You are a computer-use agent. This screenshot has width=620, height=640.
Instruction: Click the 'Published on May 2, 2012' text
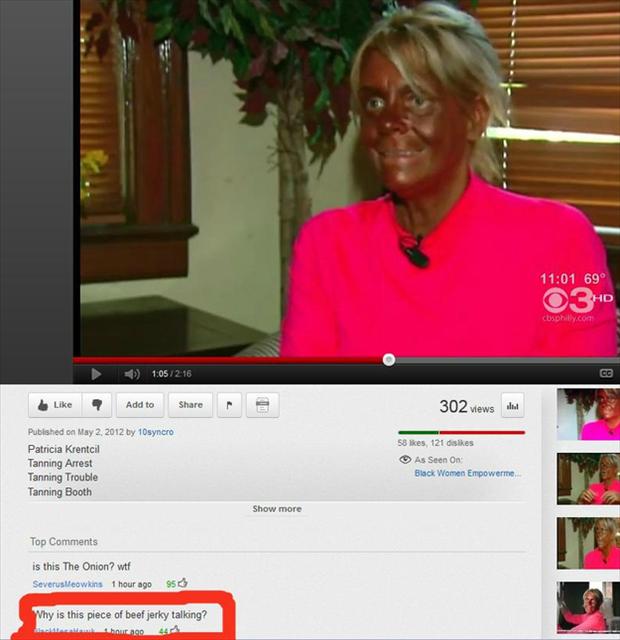pos(76,432)
